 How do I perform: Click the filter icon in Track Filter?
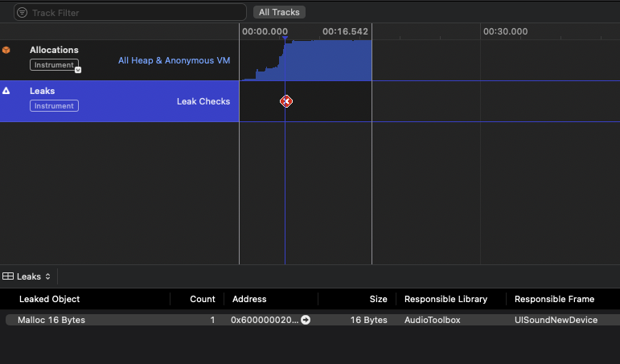23,13
